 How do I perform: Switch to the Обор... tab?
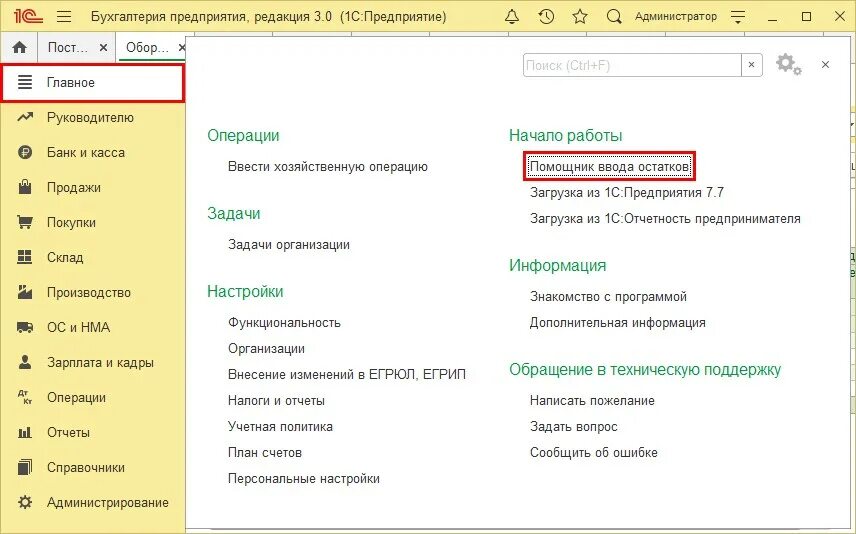[147, 48]
